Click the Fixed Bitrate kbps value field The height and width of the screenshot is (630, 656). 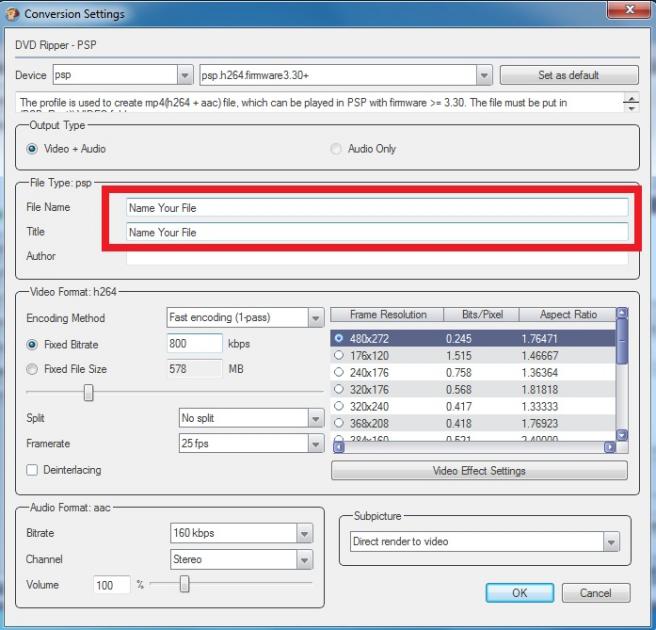[194, 343]
